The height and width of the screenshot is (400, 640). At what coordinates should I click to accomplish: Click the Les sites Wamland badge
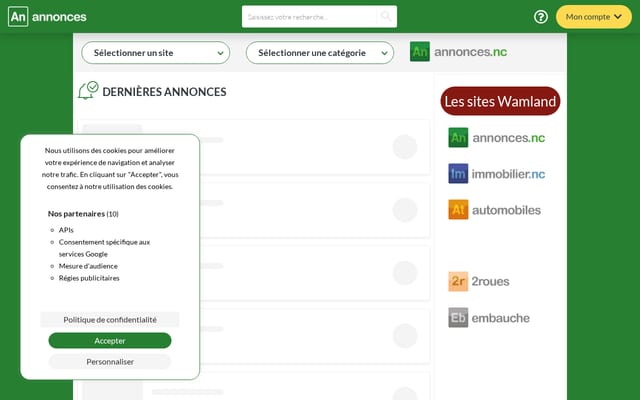[x=500, y=101]
